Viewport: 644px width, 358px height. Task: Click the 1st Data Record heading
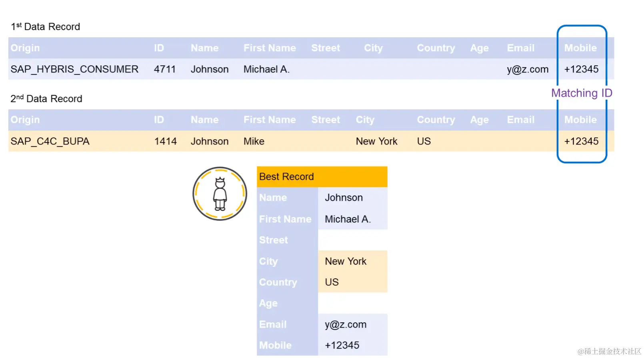pyautogui.click(x=45, y=26)
